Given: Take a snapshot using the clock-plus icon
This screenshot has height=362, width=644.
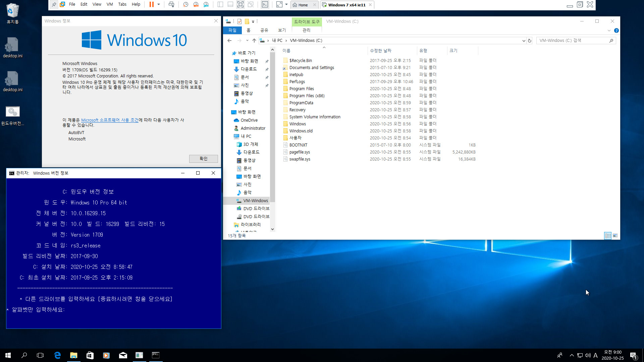Looking at the screenshot, I should pyautogui.click(x=185, y=5).
